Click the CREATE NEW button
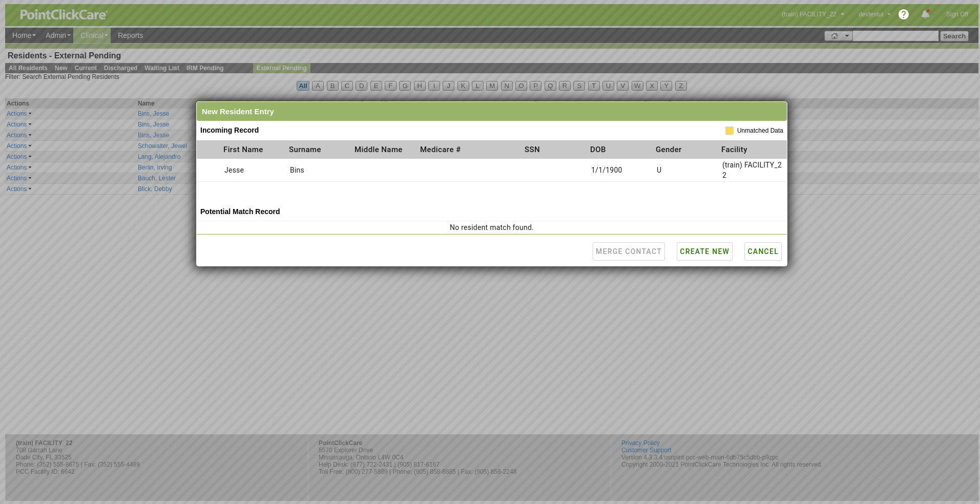The height and width of the screenshot is (504, 980). [704, 251]
